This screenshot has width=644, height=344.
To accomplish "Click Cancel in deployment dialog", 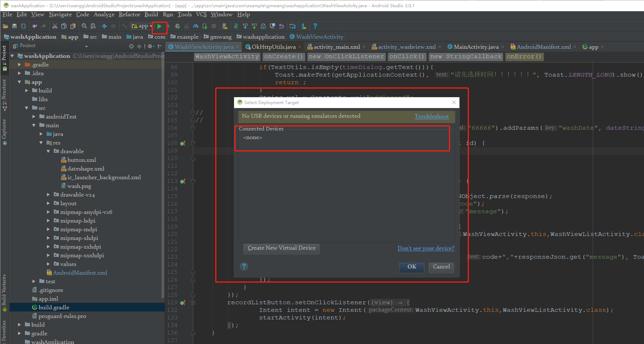I will click(441, 267).
